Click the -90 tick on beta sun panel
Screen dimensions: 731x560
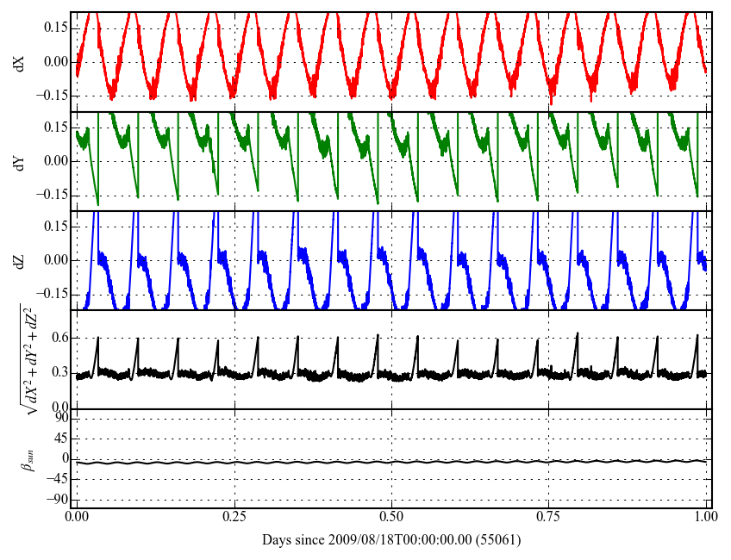coord(58,500)
